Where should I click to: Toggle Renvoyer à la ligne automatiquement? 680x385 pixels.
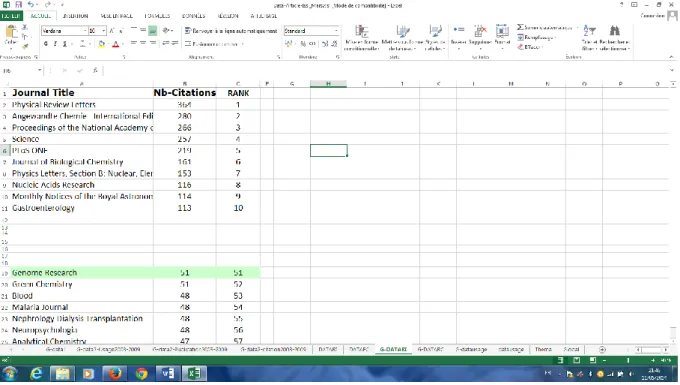pyautogui.click(x=231, y=31)
